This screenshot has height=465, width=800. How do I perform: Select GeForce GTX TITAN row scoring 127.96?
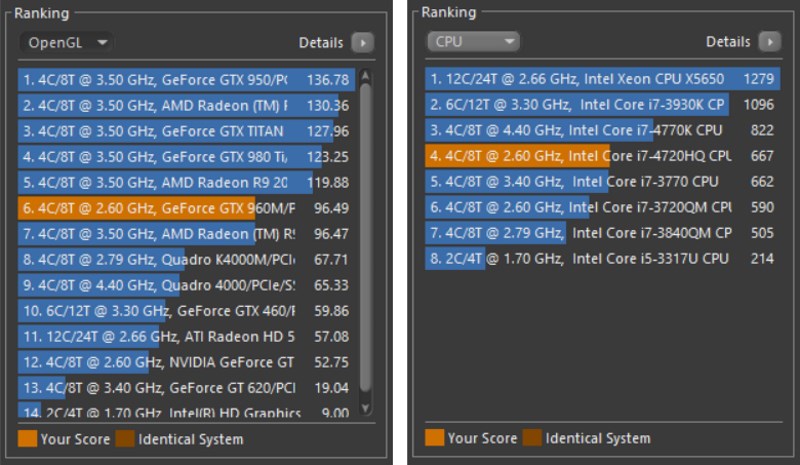coord(187,131)
